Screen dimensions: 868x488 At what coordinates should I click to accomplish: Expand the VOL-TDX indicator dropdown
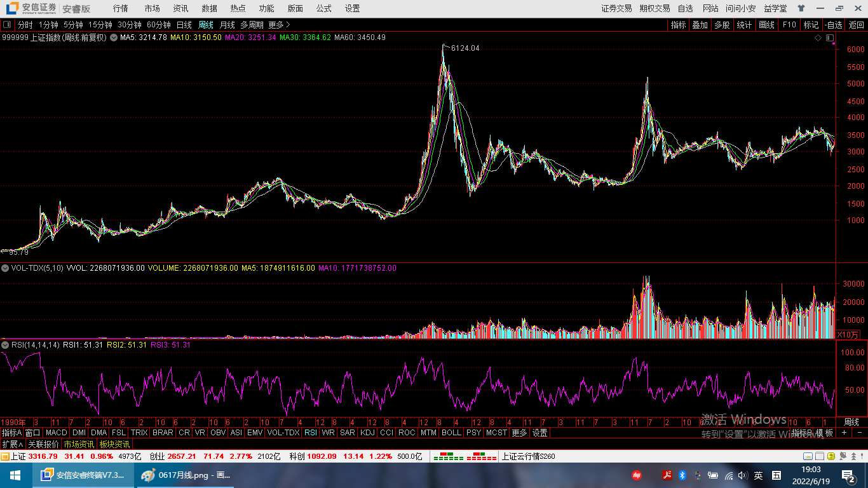[x=6, y=268]
